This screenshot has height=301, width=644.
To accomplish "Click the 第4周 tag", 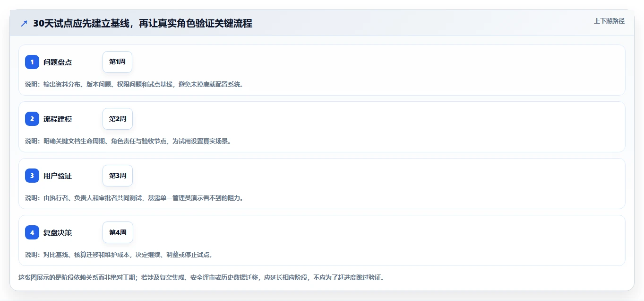I will 118,232.
